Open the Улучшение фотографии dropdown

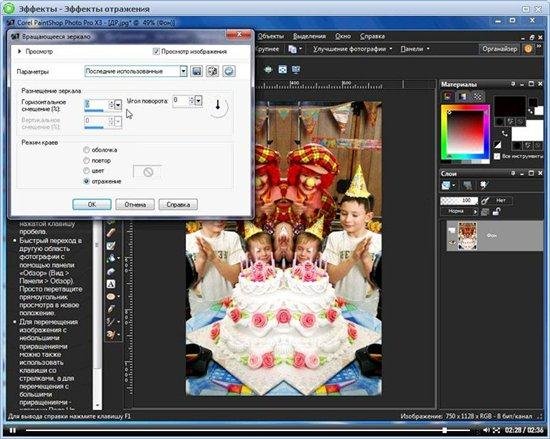point(352,49)
